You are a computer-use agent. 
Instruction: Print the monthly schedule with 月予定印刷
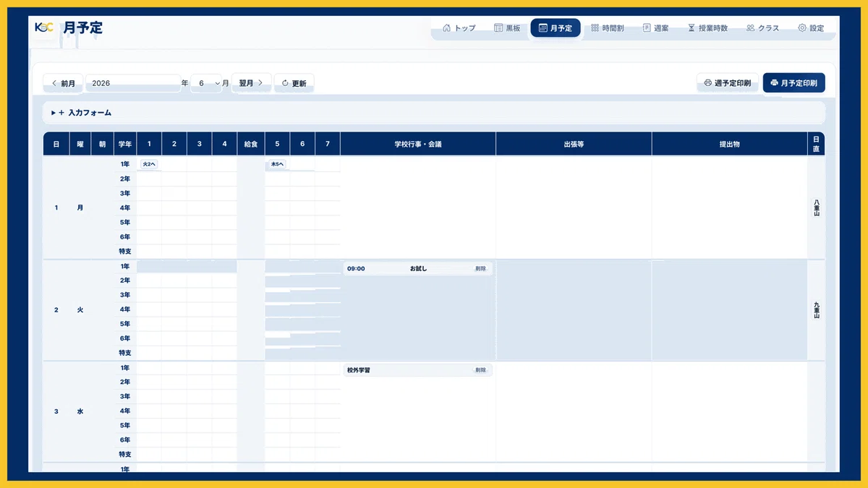(x=793, y=83)
